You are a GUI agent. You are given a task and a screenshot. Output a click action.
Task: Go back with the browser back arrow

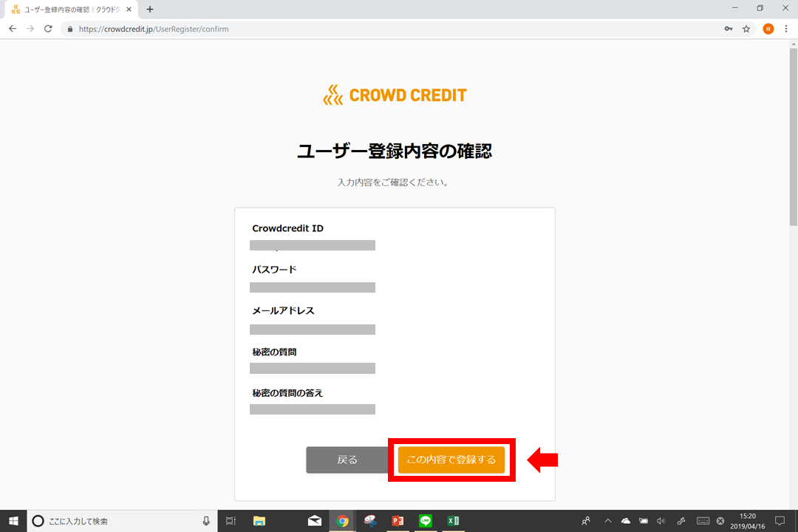pos(13,29)
